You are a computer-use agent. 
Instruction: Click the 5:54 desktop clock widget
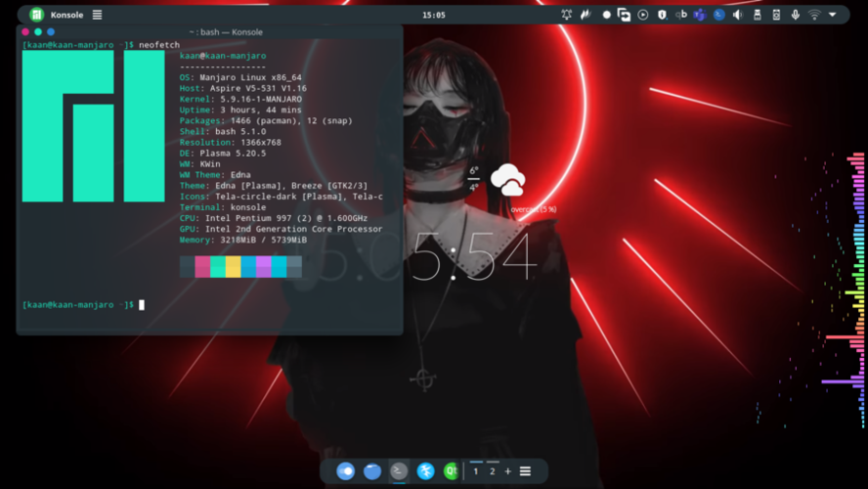tap(474, 256)
